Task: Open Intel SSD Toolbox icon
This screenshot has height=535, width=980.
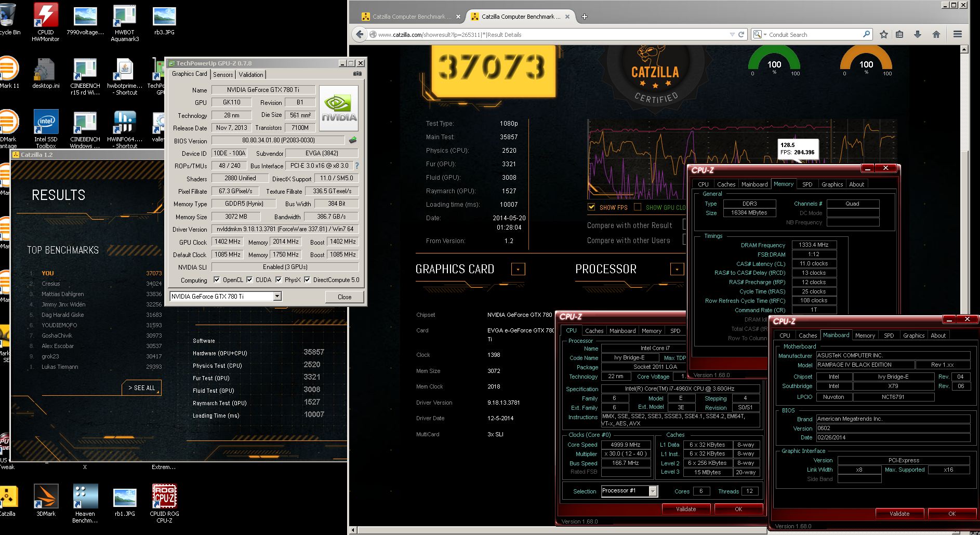Action: [46, 129]
